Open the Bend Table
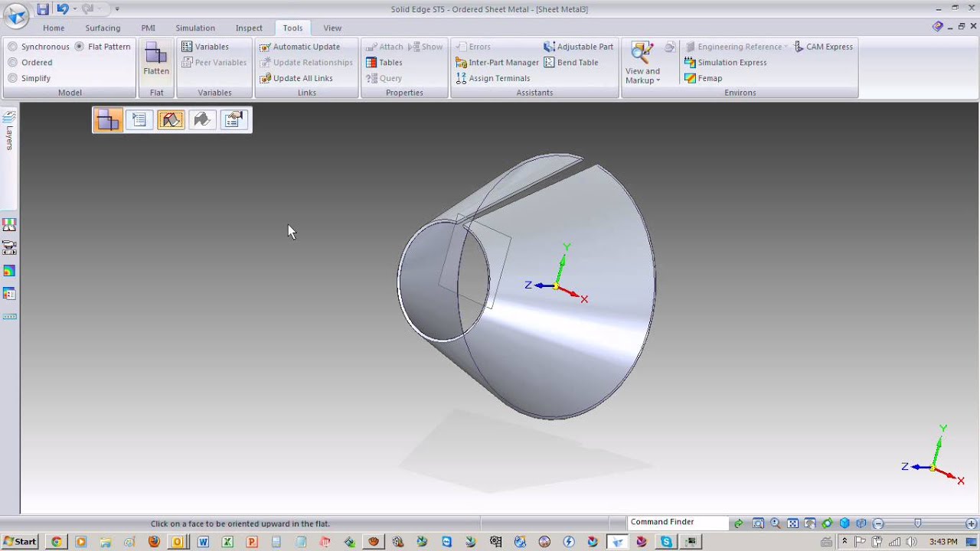Viewport: 980px width, 551px height. point(570,63)
